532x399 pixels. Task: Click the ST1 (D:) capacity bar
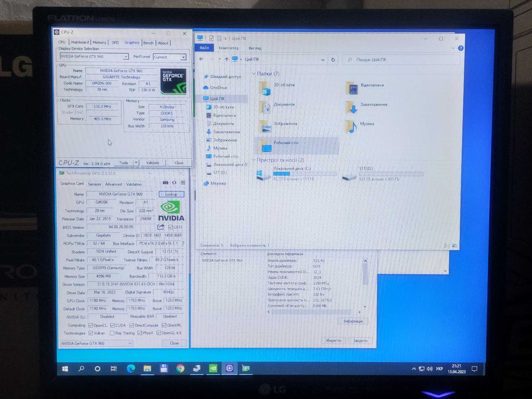[x=391, y=174]
